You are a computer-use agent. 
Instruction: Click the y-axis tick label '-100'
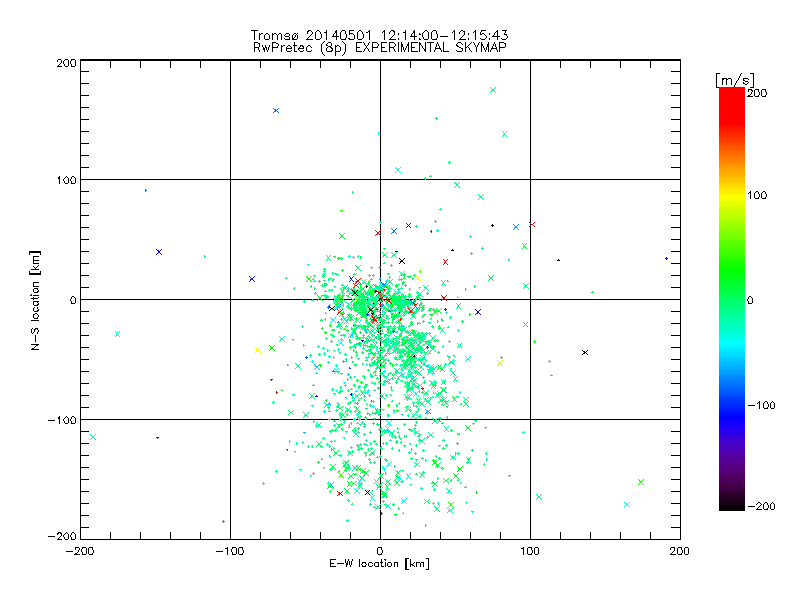click(x=62, y=420)
